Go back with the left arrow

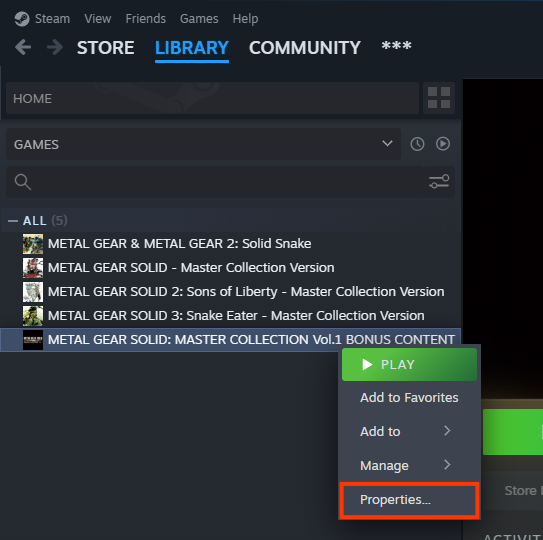click(23, 47)
